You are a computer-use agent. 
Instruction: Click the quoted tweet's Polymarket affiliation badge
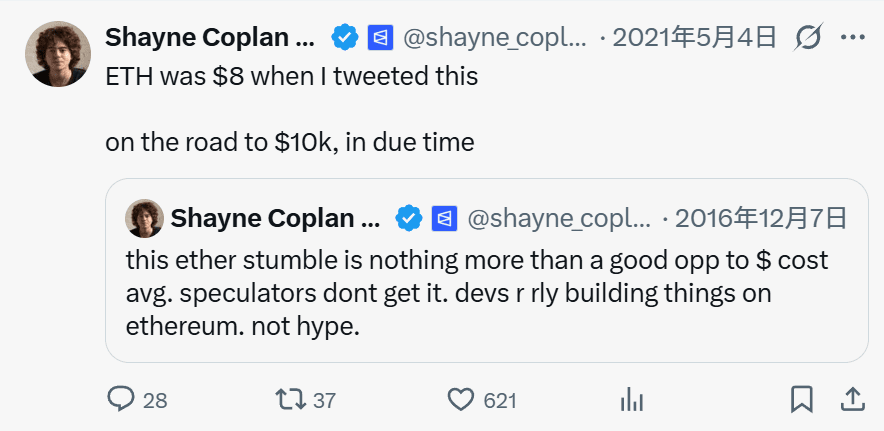point(445,218)
